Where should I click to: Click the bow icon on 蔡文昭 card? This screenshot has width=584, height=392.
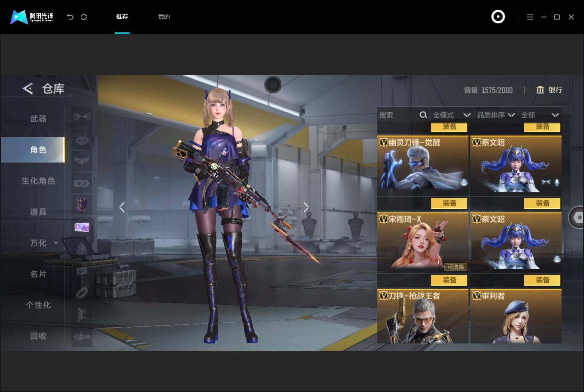[546, 182]
